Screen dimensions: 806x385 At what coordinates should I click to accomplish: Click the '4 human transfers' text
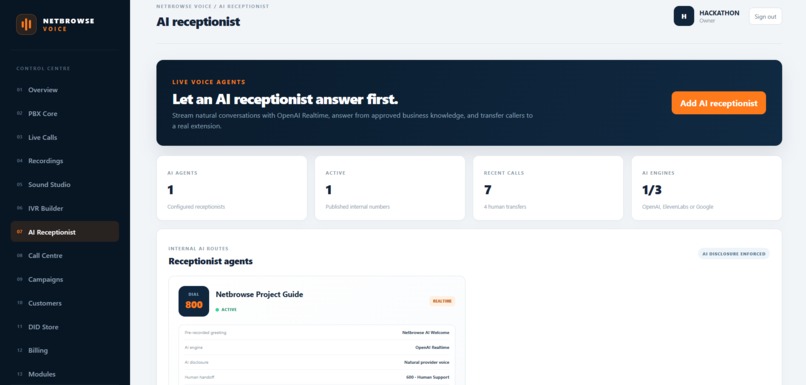[x=505, y=207]
